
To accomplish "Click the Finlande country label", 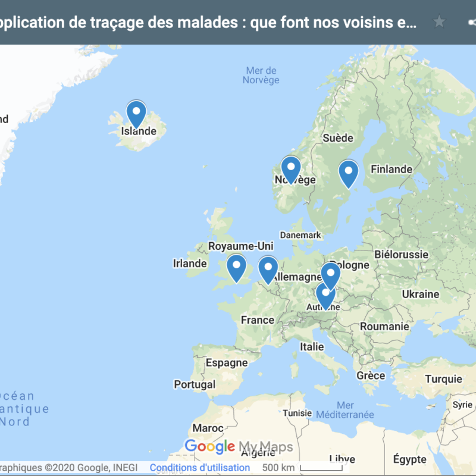I will coord(391,170).
